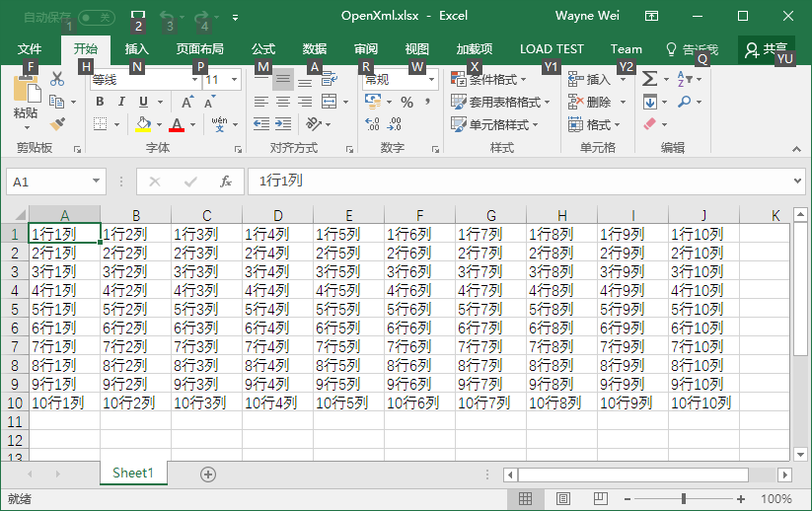Increase indent
Image resolution: width=812 pixels, height=511 pixels.
click(283, 124)
